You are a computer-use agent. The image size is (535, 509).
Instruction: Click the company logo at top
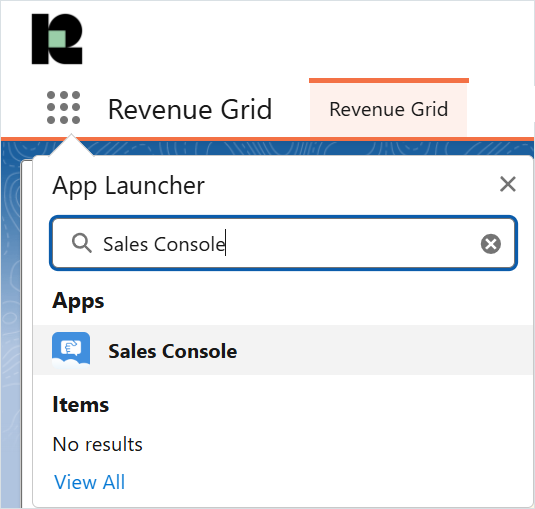pyautogui.click(x=57, y=39)
